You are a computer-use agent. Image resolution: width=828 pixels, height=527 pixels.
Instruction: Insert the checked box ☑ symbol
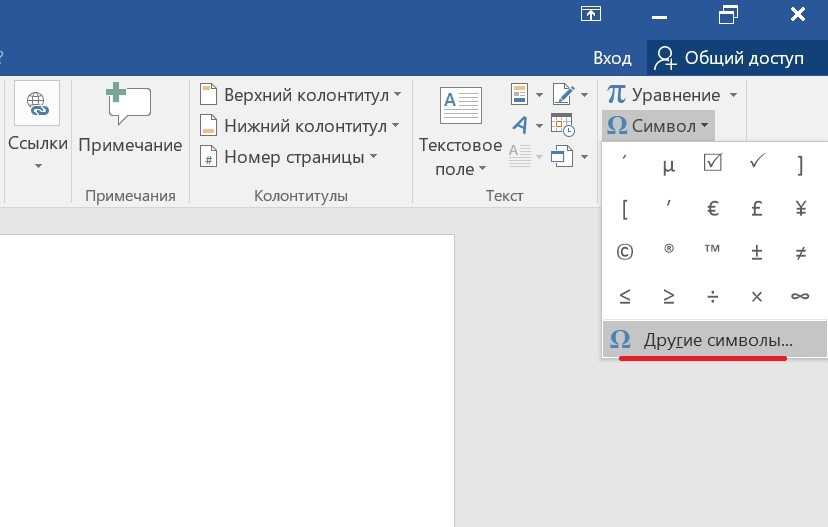(712, 165)
